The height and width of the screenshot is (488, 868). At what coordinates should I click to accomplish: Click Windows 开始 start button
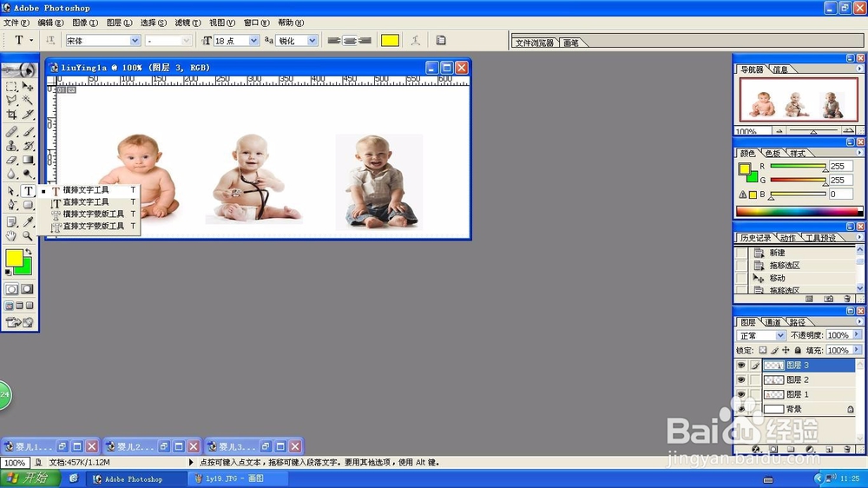tap(30, 478)
